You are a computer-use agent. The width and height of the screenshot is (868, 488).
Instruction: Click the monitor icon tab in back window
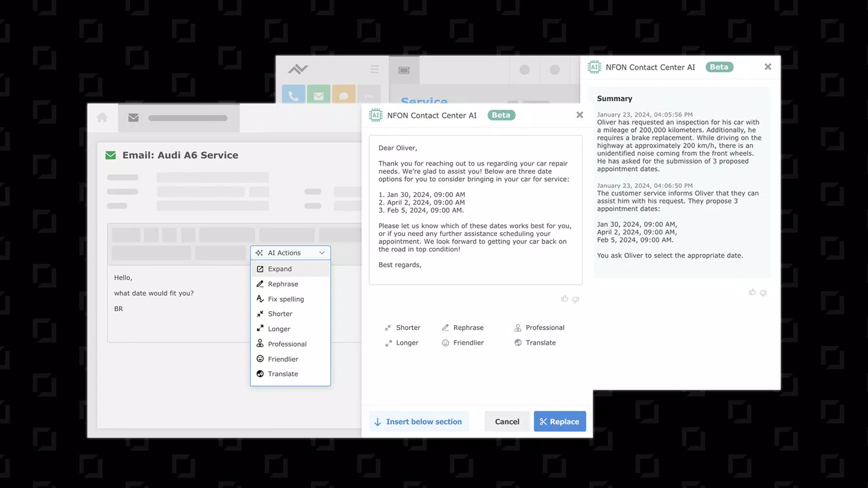coord(404,70)
